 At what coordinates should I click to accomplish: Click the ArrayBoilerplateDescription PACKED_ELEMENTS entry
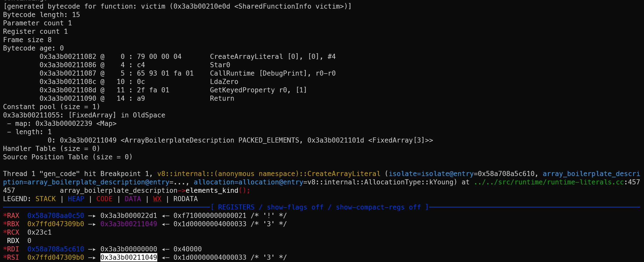click(277, 140)
